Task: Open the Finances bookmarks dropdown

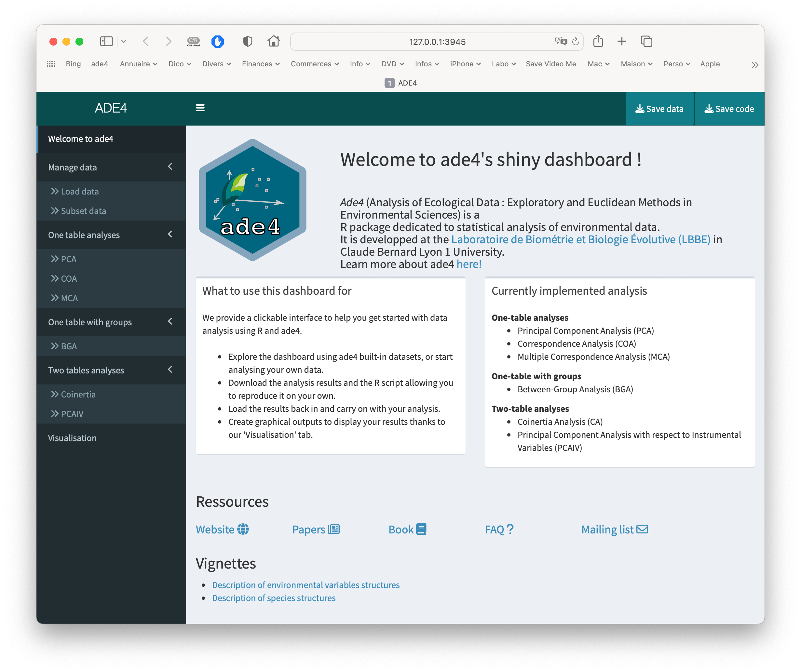Action: click(x=261, y=64)
